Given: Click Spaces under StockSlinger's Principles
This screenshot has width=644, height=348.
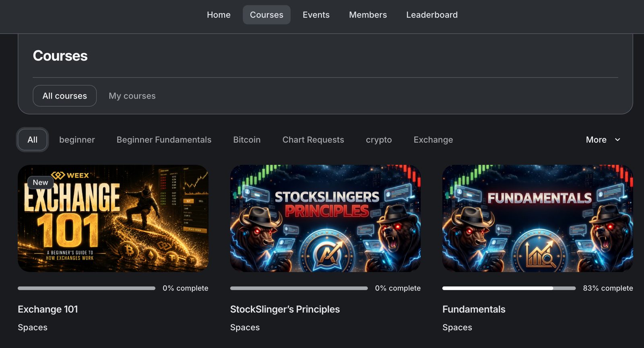Looking at the screenshot, I should 245,327.
